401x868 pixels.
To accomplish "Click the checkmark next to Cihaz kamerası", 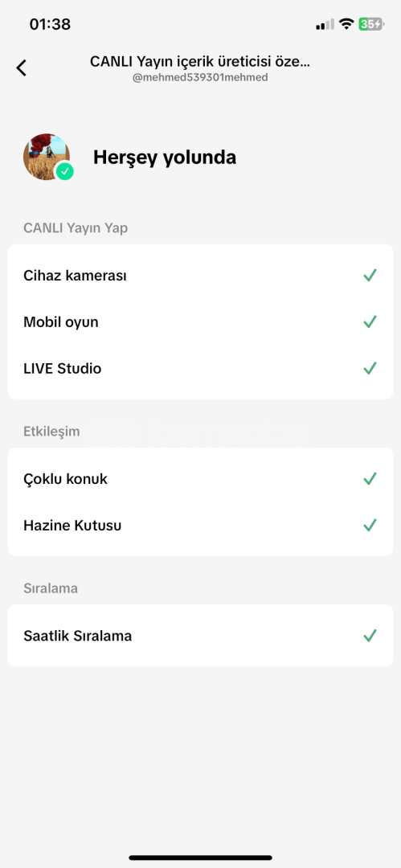I will [370, 275].
